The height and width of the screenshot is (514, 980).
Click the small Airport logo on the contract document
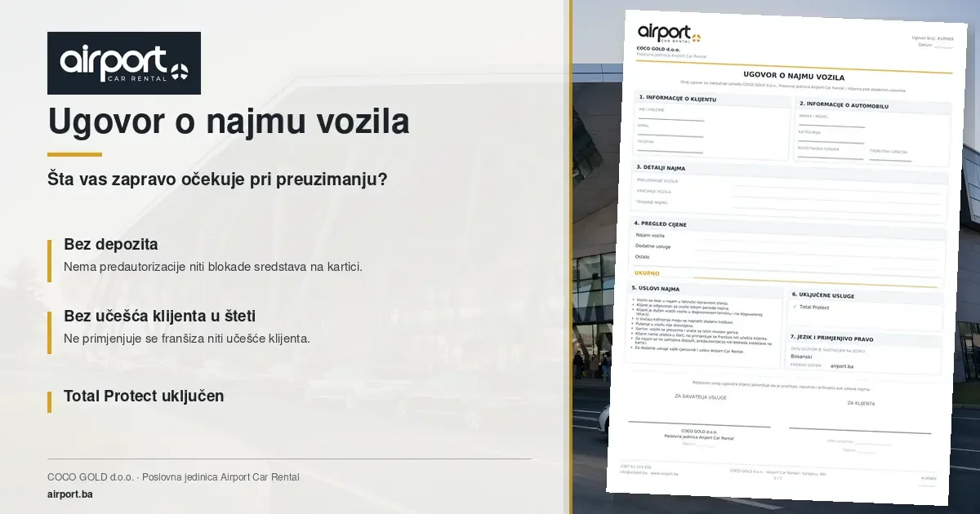tap(670, 33)
